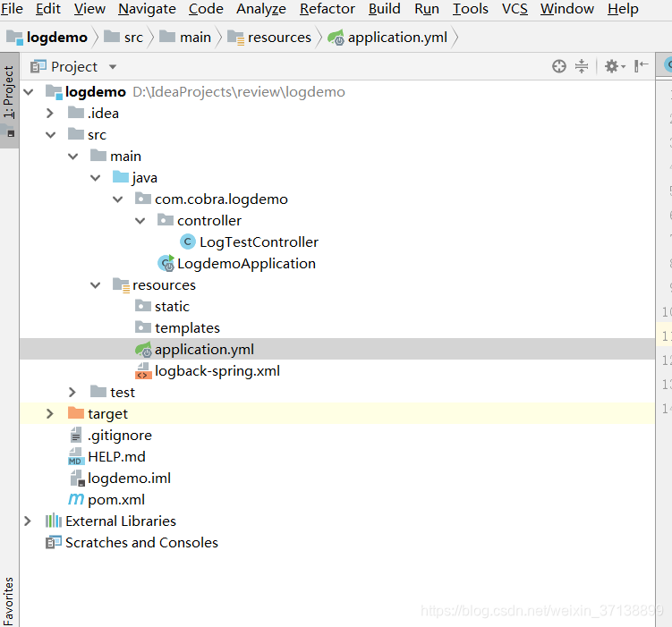Open the Analyze menu

pos(261,9)
